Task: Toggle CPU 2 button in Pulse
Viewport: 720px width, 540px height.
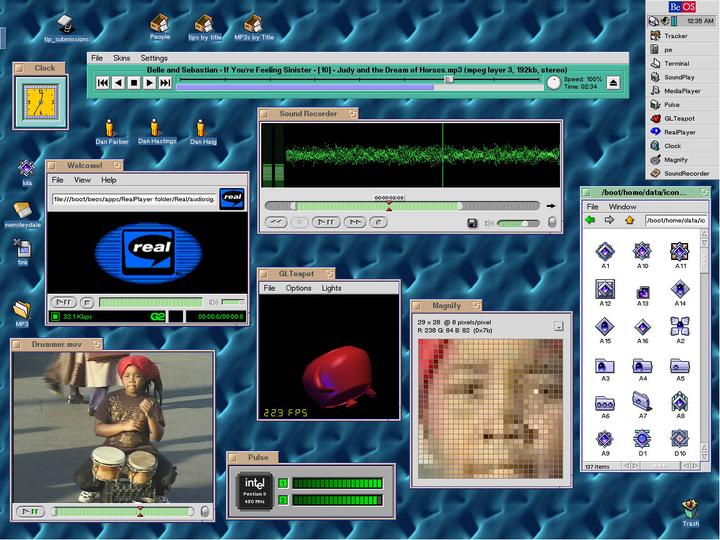Action: 282,500
